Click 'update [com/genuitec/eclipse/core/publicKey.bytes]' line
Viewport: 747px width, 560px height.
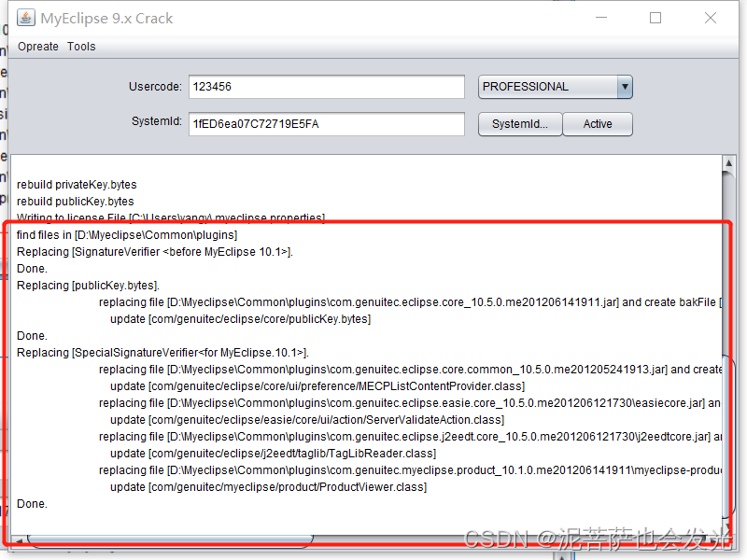click(241, 319)
